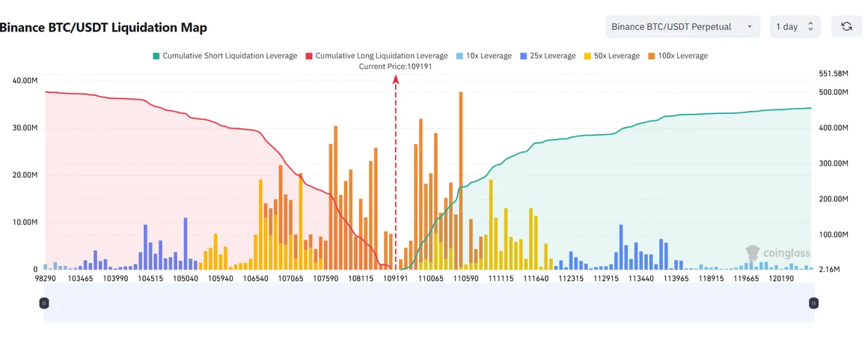
Task: Click the 110065 x-axis label
Action: point(431,279)
